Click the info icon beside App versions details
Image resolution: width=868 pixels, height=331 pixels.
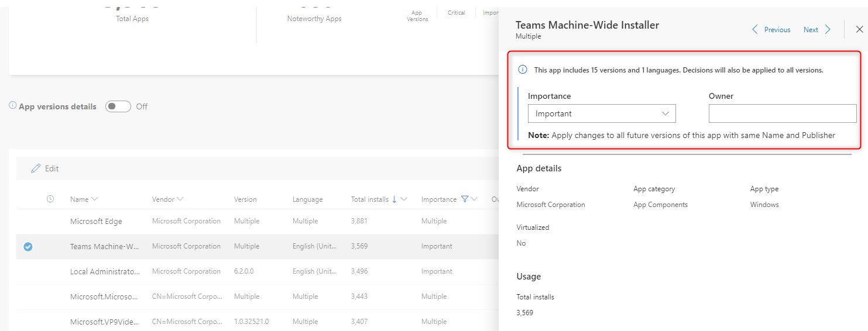pyautogui.click(x=12, y=106)
